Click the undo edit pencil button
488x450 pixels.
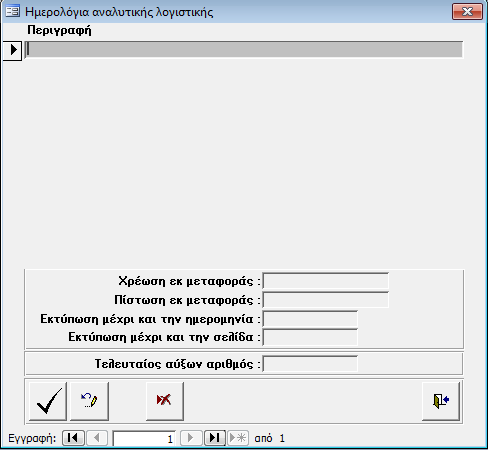[89, 401]
